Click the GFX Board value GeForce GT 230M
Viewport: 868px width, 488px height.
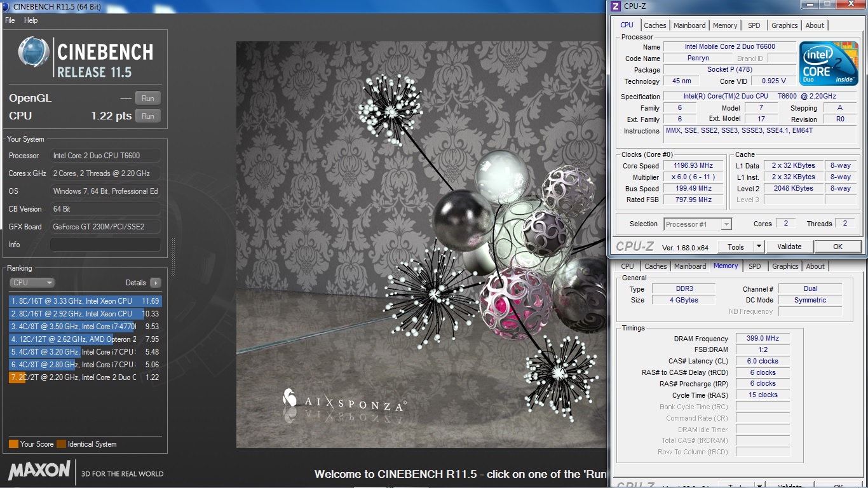pos(105,227)
